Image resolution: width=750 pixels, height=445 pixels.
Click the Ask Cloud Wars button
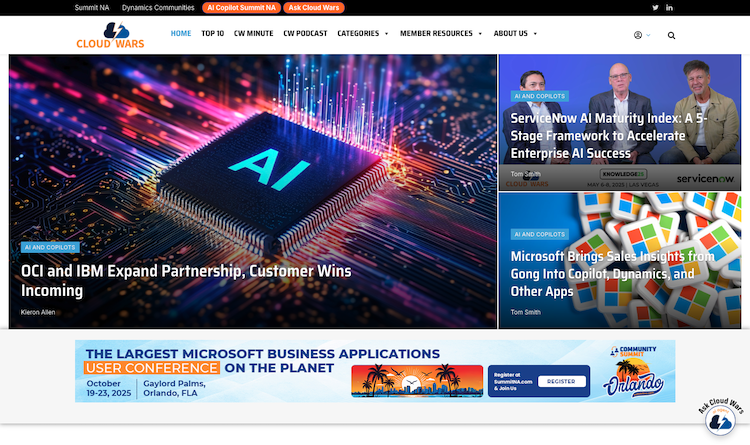(x=314, y=8)
